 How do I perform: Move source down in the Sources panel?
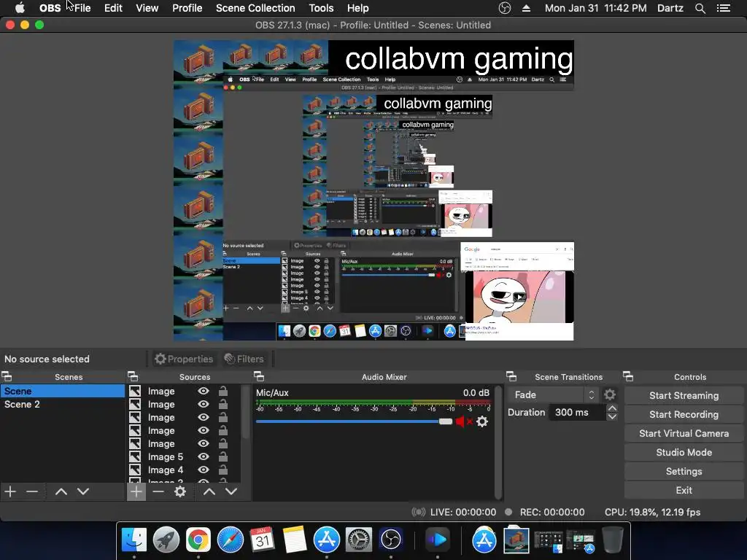[231, 491]
